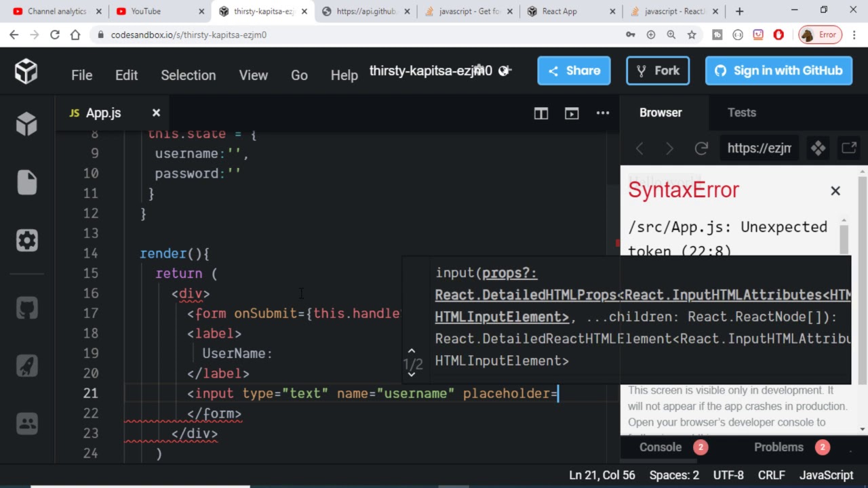Show next signature in parameter hint
The height and width of the screenshot is (488, 868).
click(x=411, y=374)
